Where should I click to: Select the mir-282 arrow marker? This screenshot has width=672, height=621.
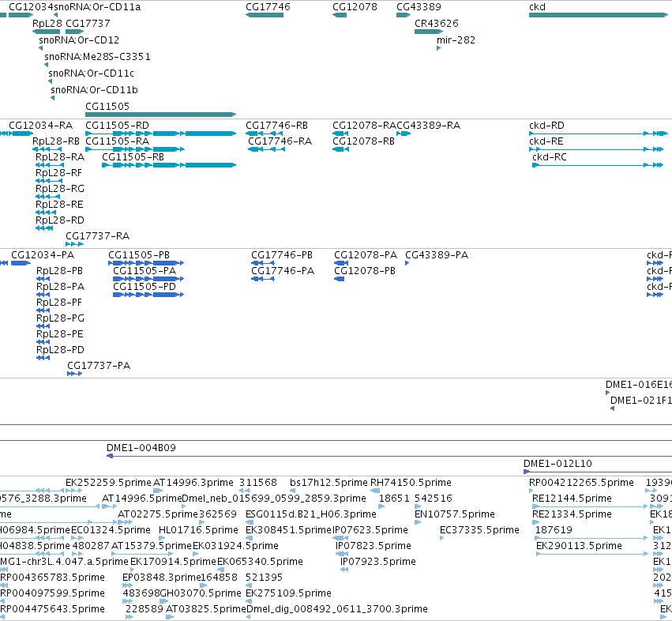coord(438,48)
